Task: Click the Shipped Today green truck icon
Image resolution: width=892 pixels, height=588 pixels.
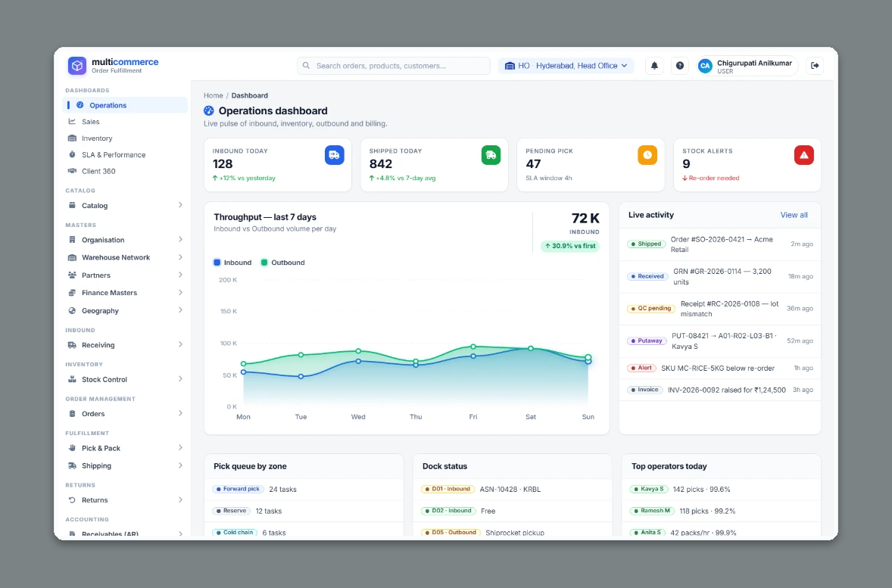Action: tap(491, 155)
